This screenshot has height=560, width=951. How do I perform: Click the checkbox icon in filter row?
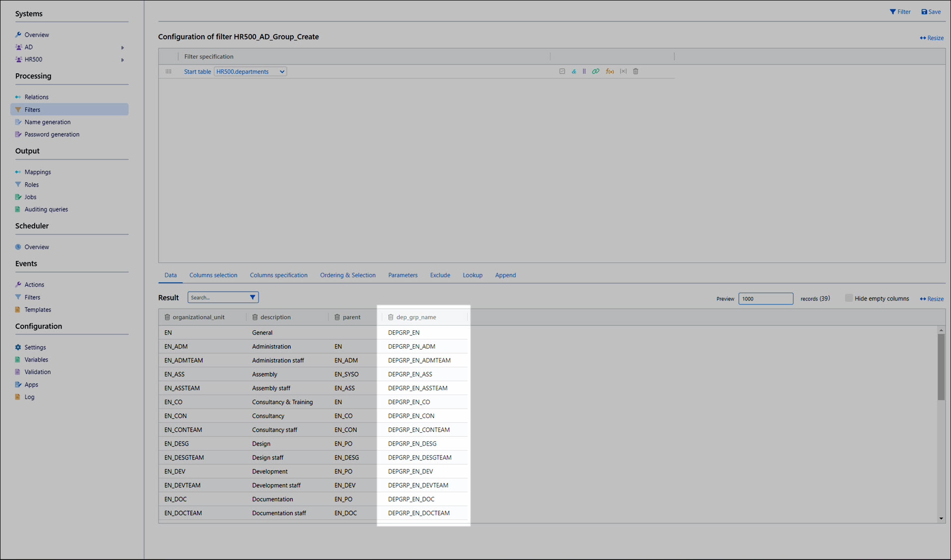[x=562, y=71]
